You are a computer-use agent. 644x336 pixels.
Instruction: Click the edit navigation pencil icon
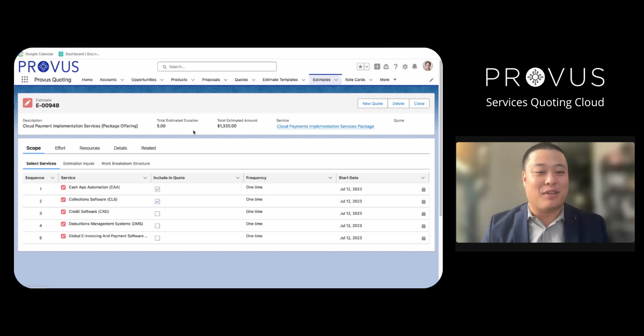tap(431, 80)
